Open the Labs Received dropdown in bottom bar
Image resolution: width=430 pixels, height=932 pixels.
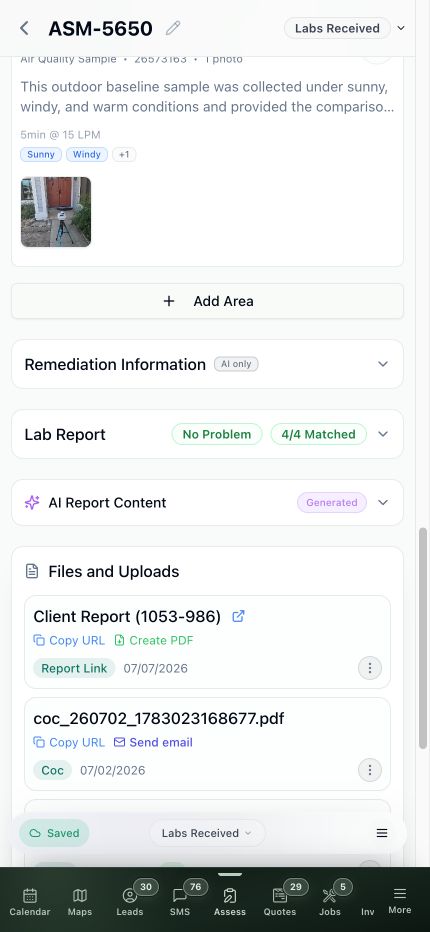click(x=206, y=833)
